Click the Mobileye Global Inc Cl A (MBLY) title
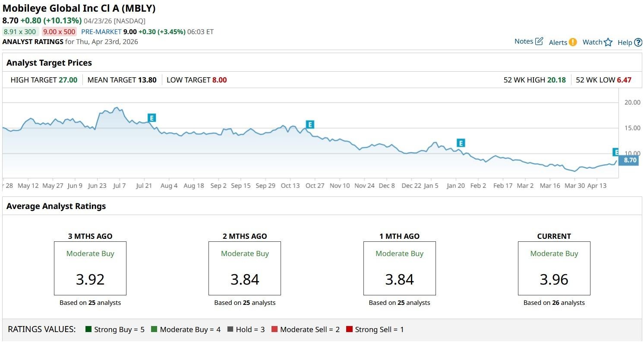The height and width of the screenshot is (342, 644). [79, 8]
